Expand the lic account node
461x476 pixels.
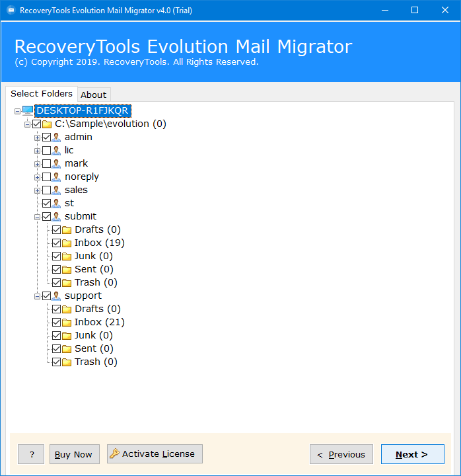pos(37,151)
